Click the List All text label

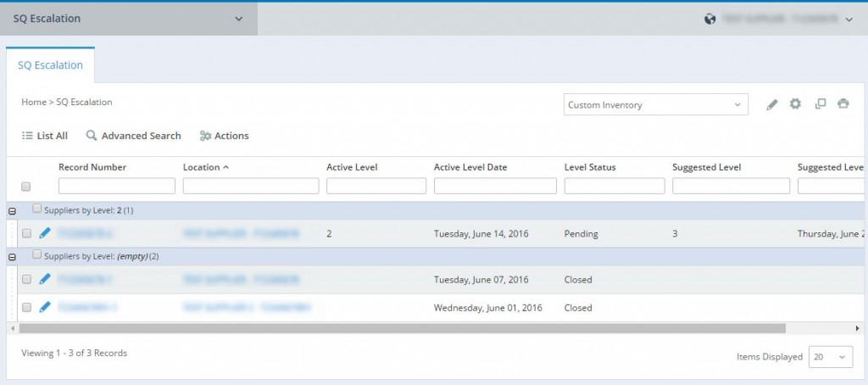point(52,136)
